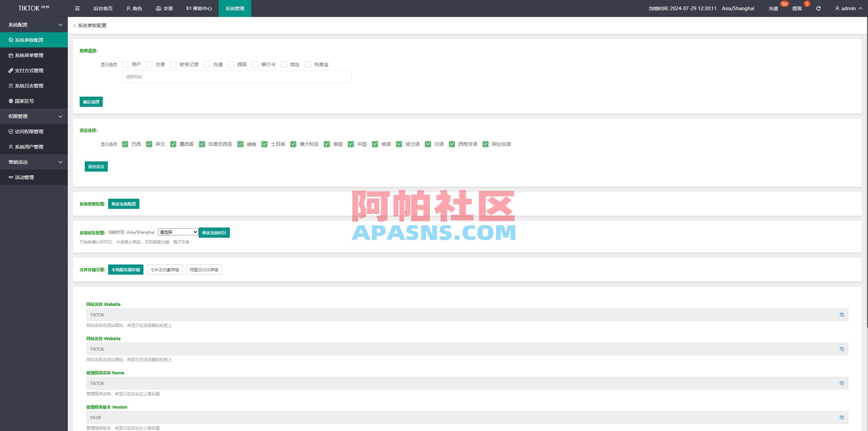The image size is (868, 431).
Task: Open the timezone 请选择 dropdown
Action: (178, 232)
